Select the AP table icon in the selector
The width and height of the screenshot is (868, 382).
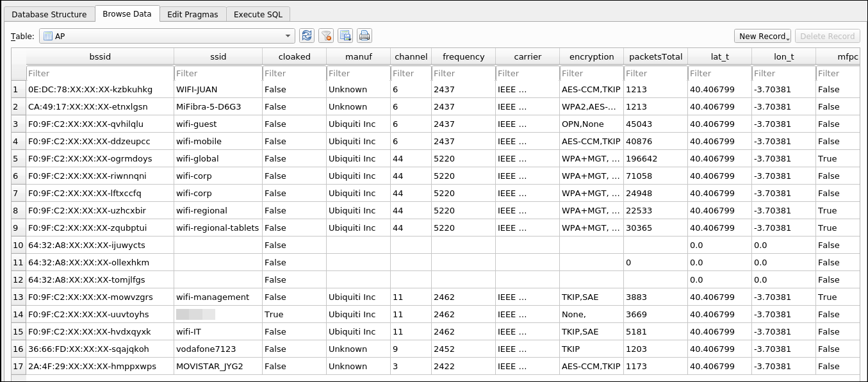click(47, 36)
